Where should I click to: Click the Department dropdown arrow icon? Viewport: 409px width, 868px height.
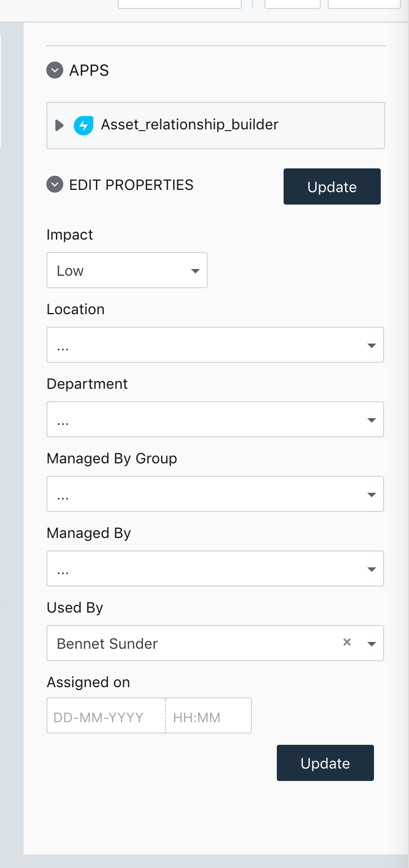pos(371,419)
